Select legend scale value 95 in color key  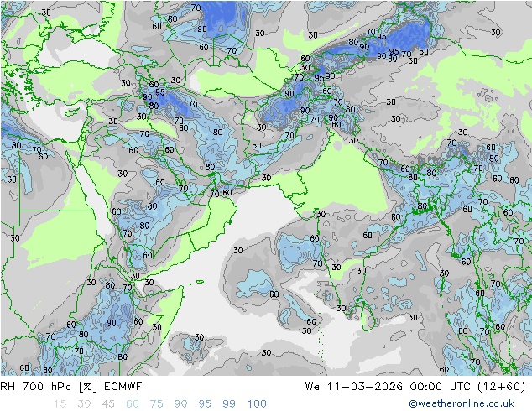point(205,404)
